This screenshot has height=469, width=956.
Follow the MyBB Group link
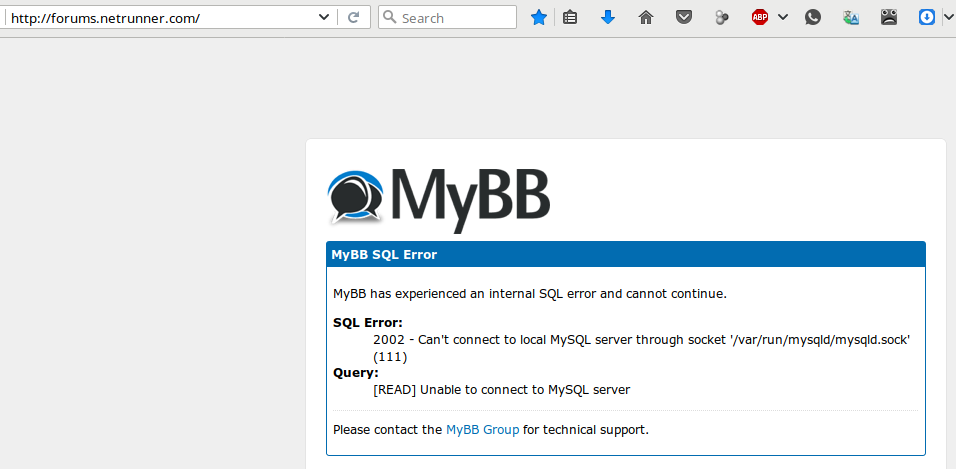(x=482, y=429)
